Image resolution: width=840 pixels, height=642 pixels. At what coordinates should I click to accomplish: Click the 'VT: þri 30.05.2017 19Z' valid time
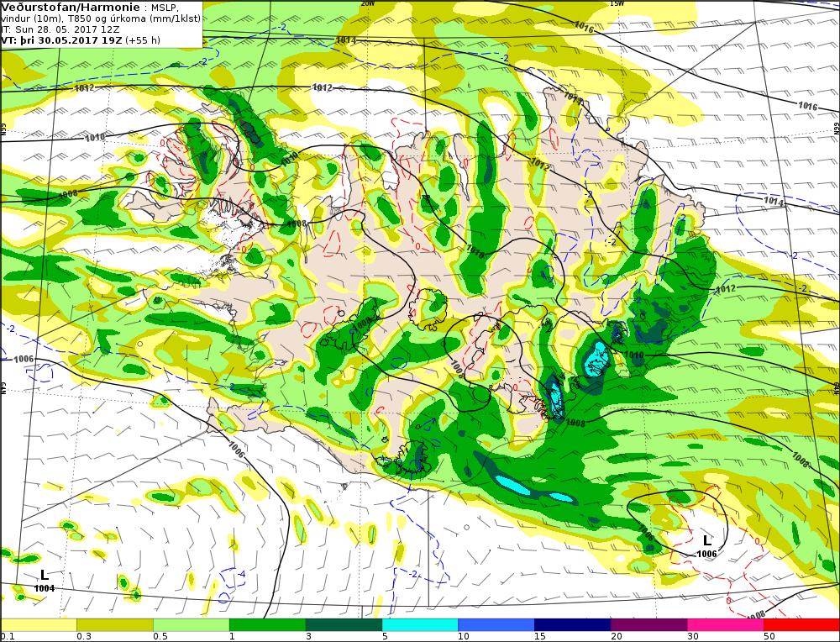click(61, 40)
